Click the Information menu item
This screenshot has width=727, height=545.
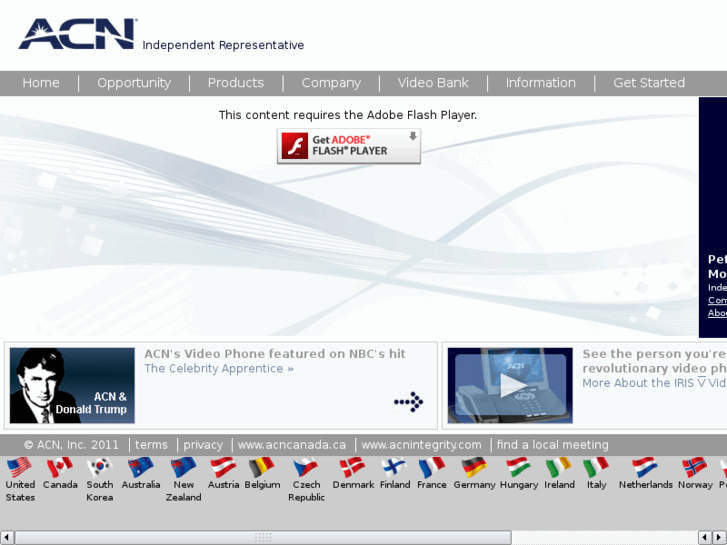coord(541,83)
